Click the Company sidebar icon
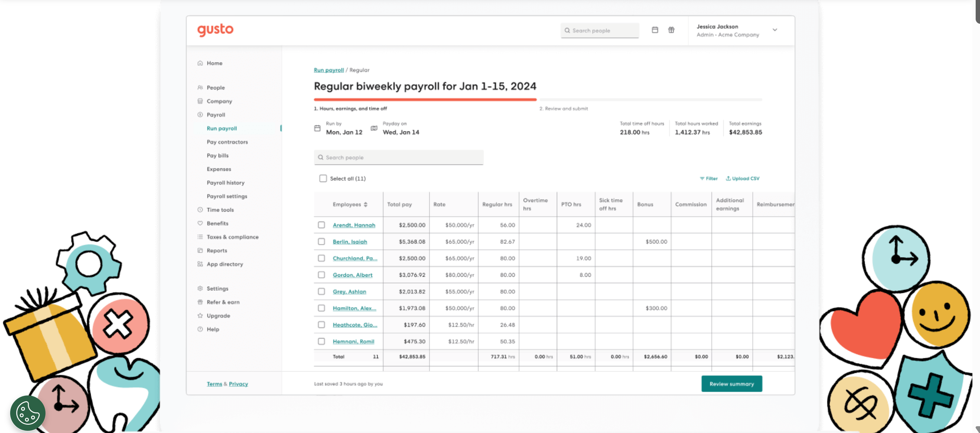Viewport: 980px width, 433px height. tap(200, 101)
